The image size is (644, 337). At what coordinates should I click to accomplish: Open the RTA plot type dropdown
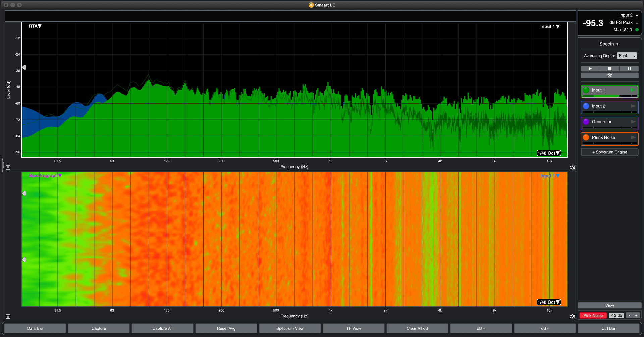35,26
